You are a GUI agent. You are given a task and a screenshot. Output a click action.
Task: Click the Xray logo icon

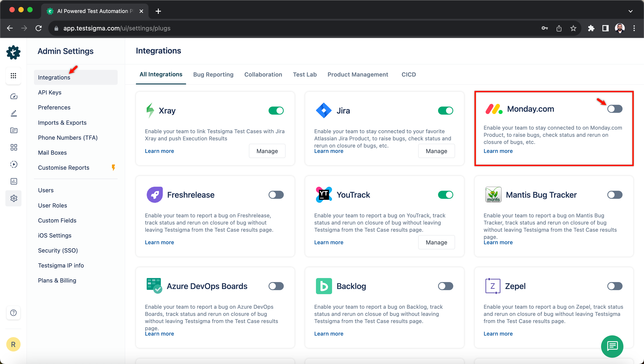[150, 110]
